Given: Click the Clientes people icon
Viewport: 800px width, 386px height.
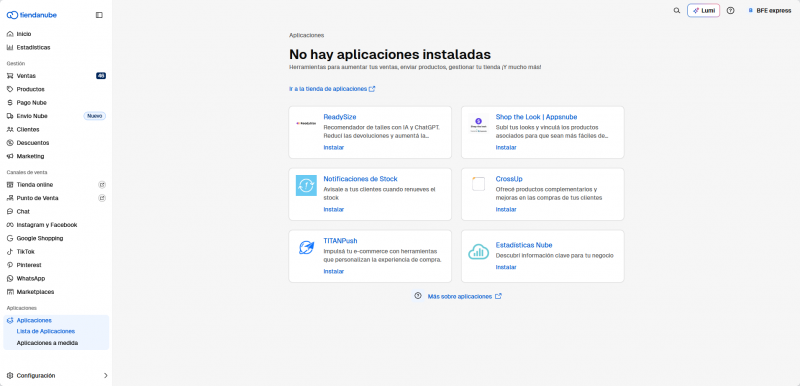Looking at the screenshot, I should point(10,130).
